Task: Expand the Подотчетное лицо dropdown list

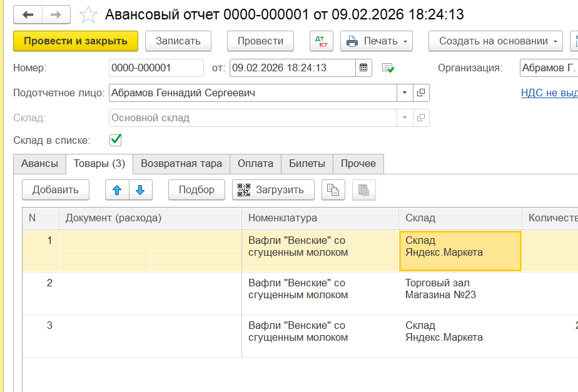Action: pos(405,93)
